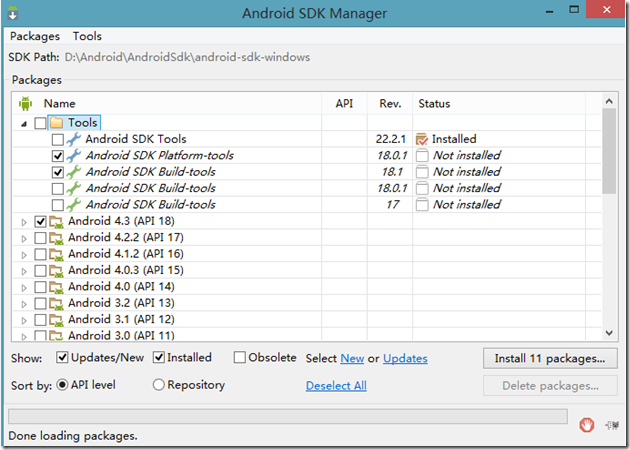Image resolution: width=630 pixels, height=450 pixels.
Task: Click the scrollbar up arrow
Action: coord(609,101)
